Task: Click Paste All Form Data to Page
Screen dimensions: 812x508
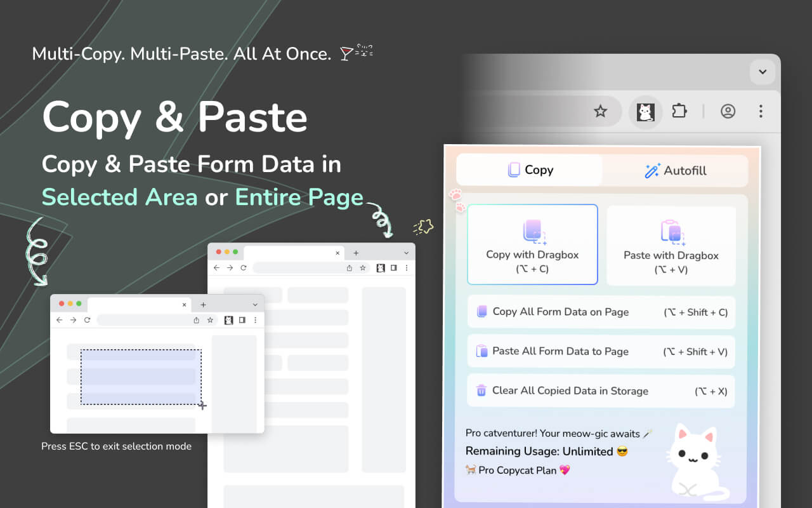Action: pos(601,351)
